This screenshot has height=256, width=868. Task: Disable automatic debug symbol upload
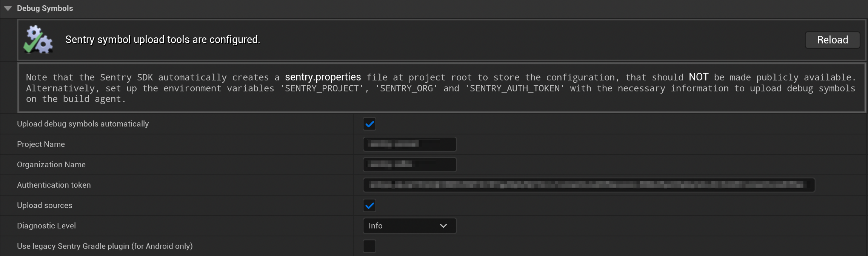(x=369, y=124)
